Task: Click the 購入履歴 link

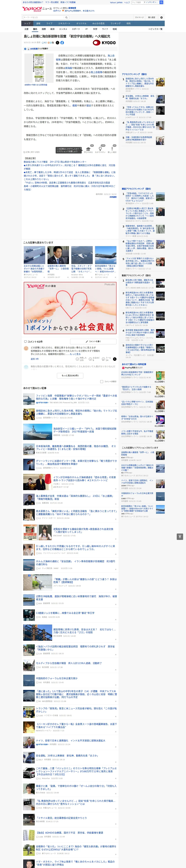Action: (x=152, y=18)
